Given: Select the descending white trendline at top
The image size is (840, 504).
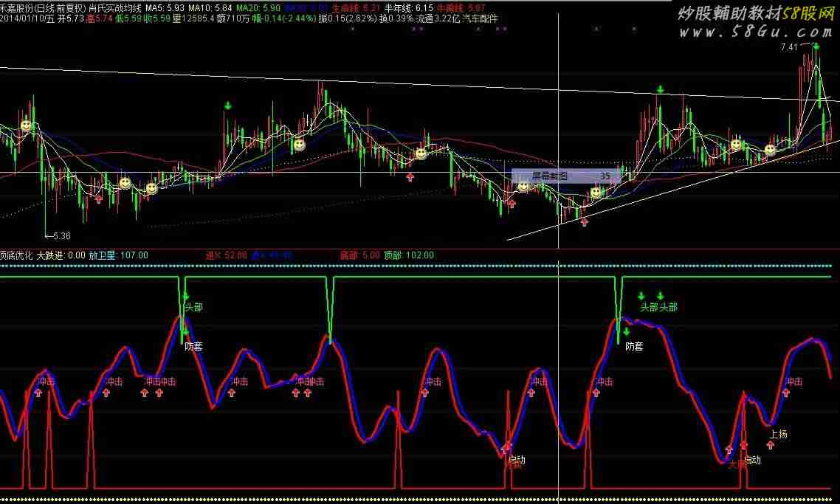Looking at the screenshot, I should 420,84.
